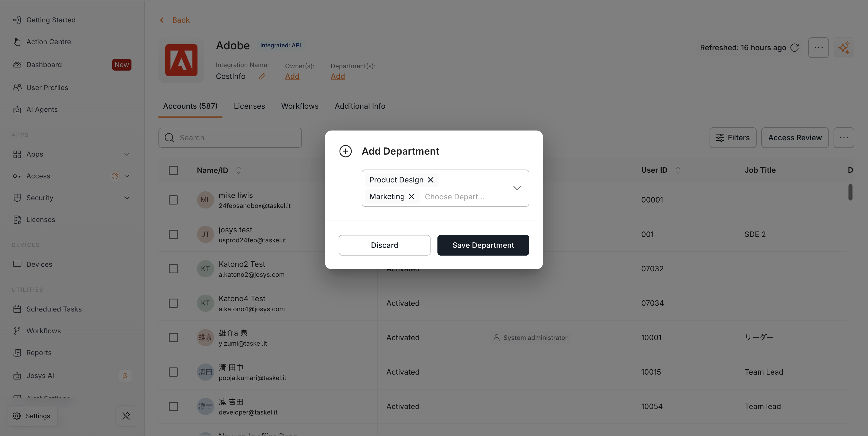868x436 pixels.
Task: Click the User Profiles people icon
Action: coord(17,87)
